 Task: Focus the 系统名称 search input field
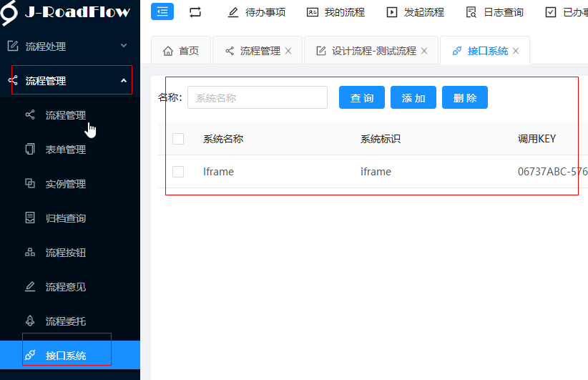[257, 98]
